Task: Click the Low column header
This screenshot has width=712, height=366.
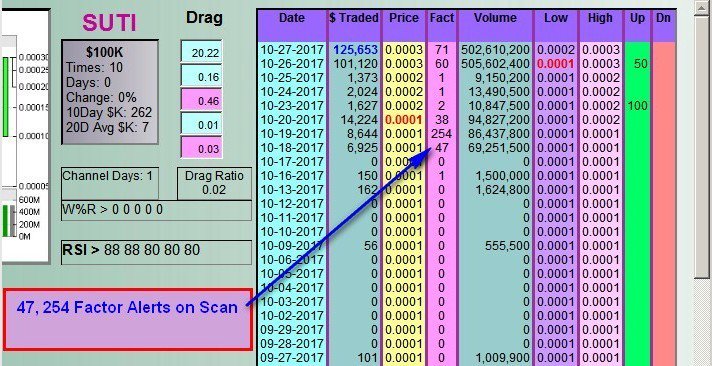Action: pos(556,26)
